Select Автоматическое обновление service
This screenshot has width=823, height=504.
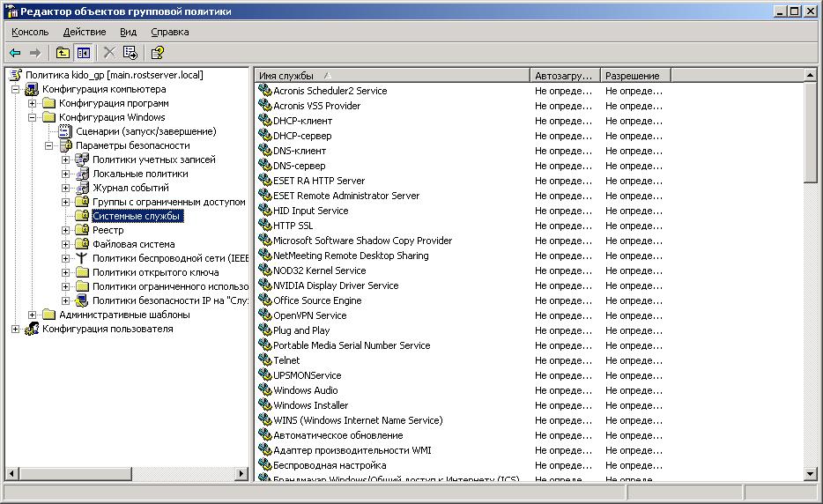(338, 435)
